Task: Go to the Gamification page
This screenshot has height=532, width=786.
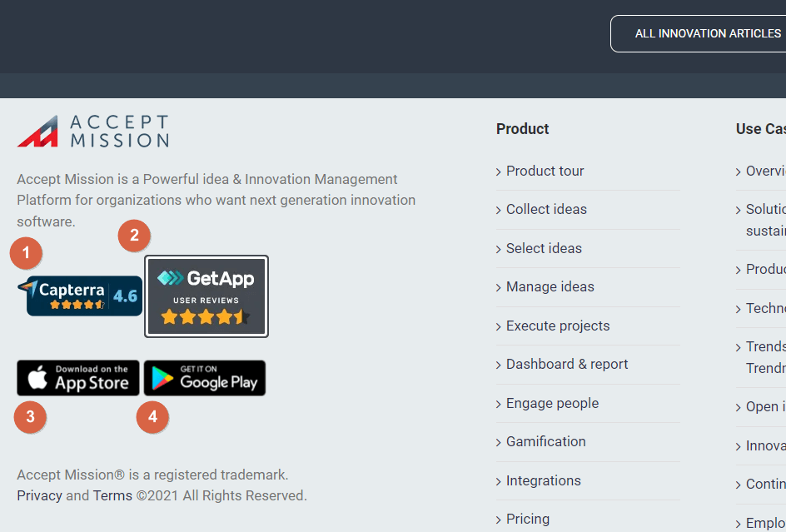Action: tap(546, 441)
